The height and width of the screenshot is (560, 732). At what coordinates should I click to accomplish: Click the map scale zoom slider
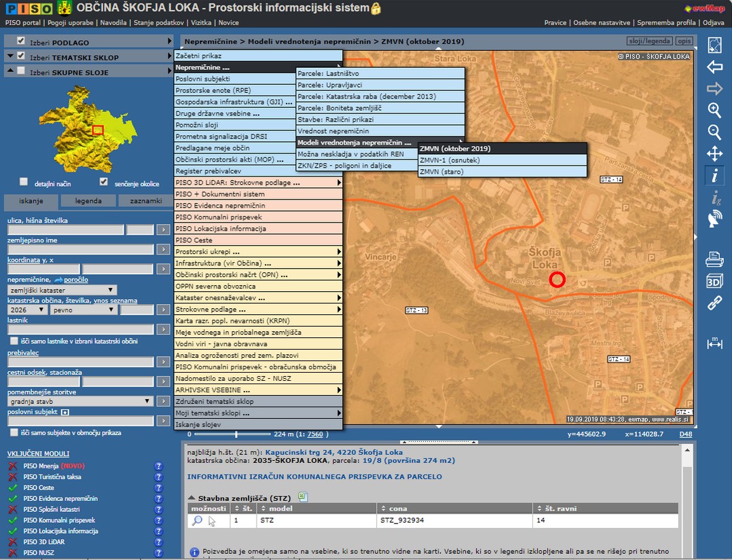[236, 434]
